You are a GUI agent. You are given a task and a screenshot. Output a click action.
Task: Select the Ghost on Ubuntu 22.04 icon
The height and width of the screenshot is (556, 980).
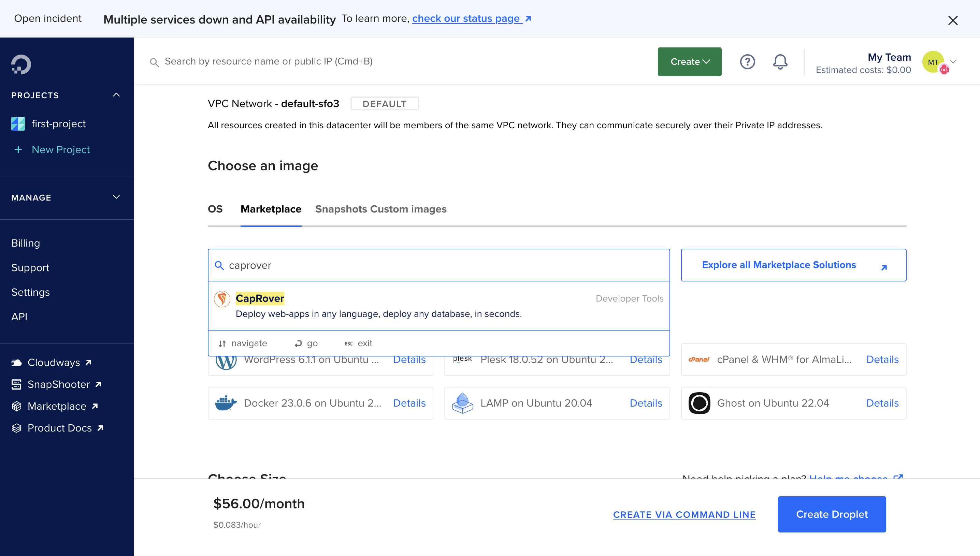699,403
